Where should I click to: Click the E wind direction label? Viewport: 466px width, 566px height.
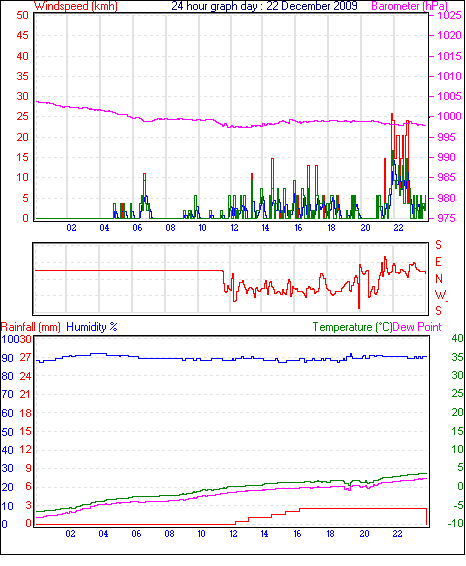pos(439,262)
